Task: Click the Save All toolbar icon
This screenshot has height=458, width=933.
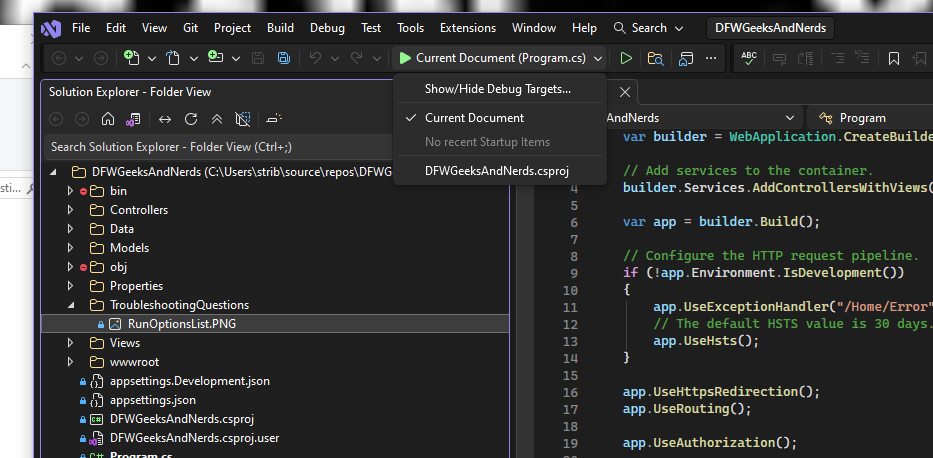Action: 283,59
